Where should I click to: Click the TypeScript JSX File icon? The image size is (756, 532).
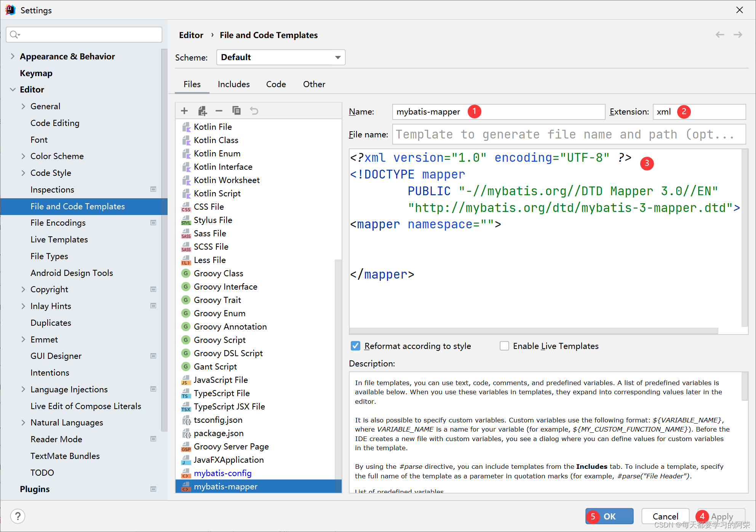pos(186,406)
